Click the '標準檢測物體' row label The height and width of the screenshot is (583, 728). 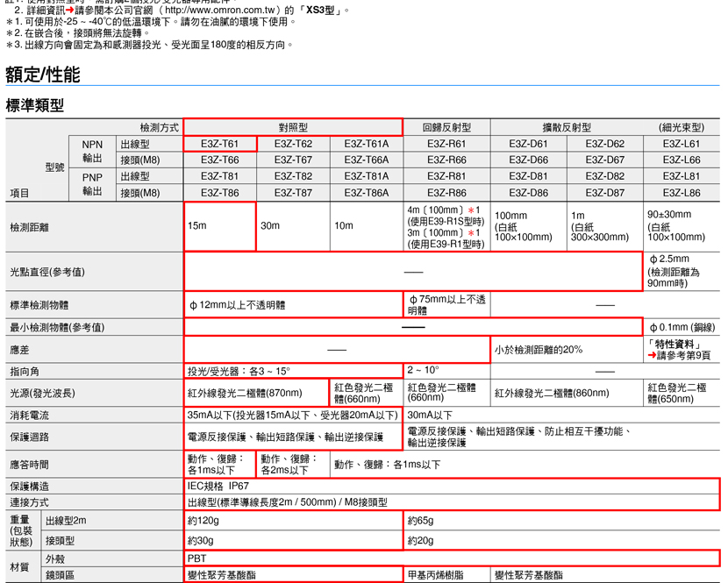click(39, 305)
